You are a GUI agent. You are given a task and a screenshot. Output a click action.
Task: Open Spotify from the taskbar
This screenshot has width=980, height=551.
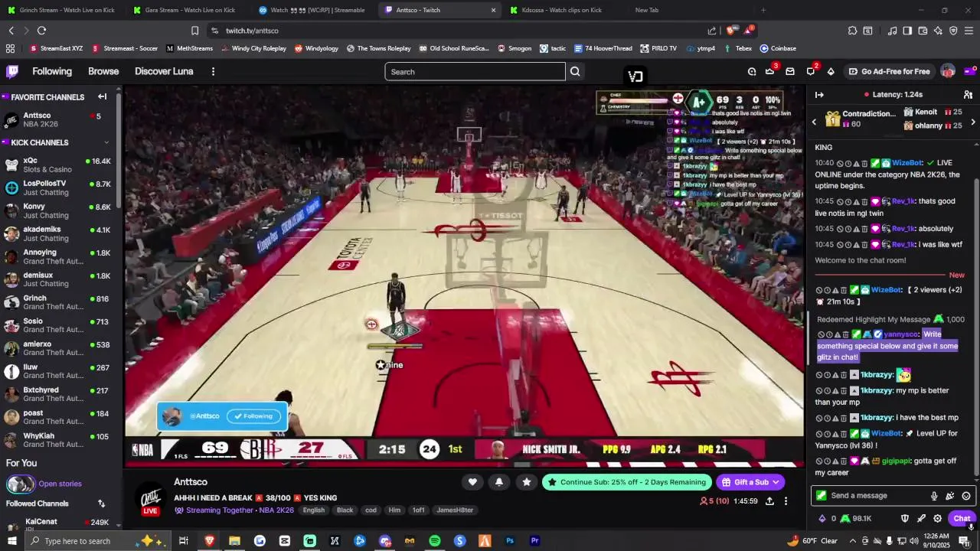pyautogui.click(x=434, y=541)
